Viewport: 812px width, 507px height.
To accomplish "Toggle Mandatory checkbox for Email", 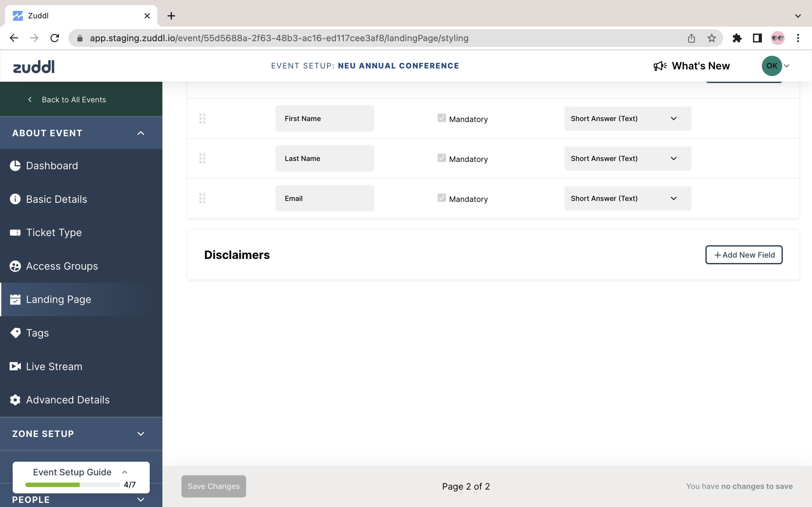I will pyautogui.click(x=442, y=198).
